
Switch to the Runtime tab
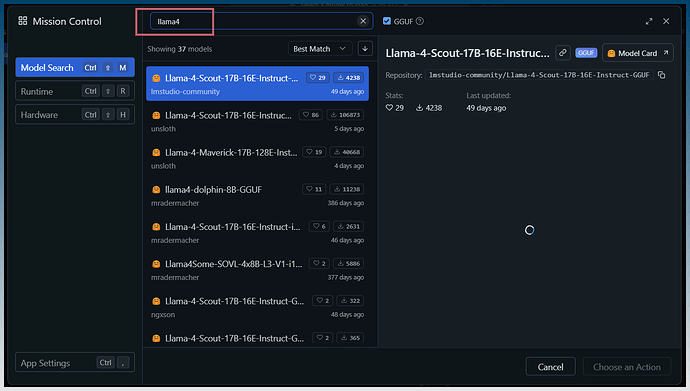point(75,91)
